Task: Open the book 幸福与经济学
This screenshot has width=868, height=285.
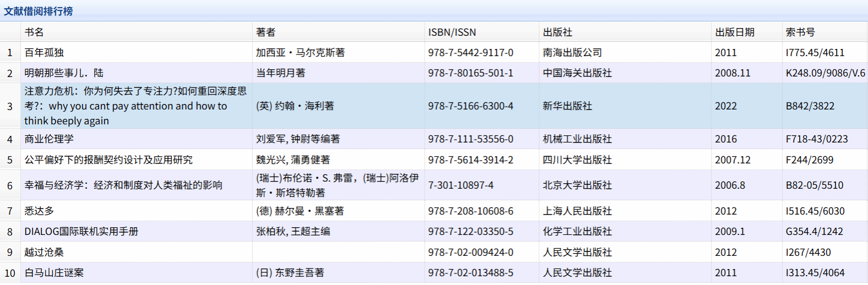Action: [123, 185]
